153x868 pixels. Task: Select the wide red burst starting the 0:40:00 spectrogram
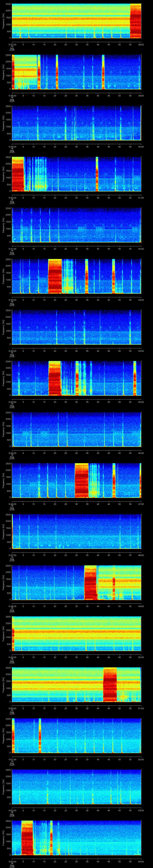point(18,174)
